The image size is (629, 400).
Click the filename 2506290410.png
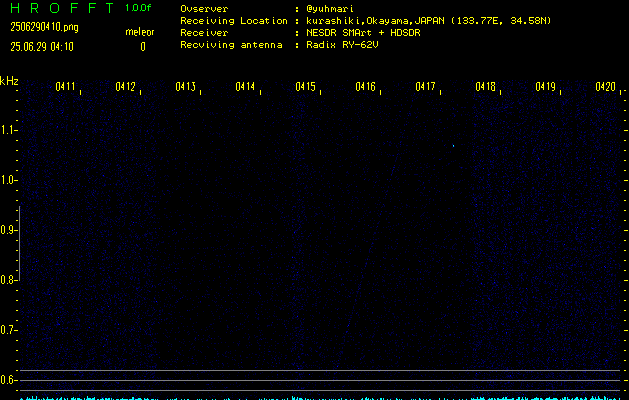point(44,27)
